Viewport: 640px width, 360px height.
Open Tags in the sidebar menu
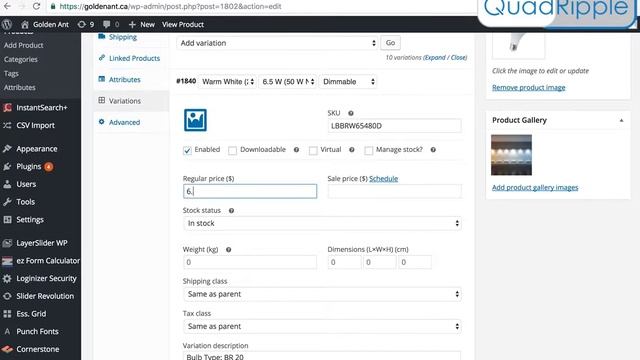click(x=11, y=73)
